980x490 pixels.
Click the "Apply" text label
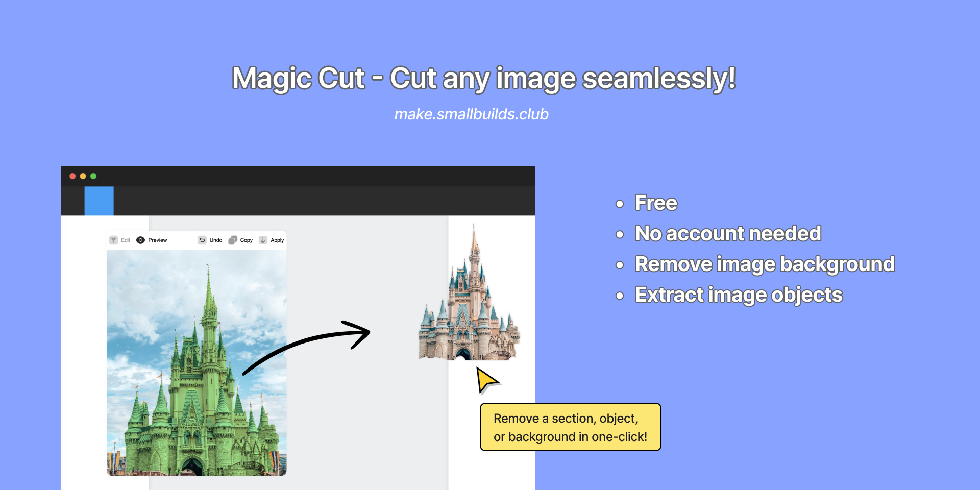[x=277, y=240]
